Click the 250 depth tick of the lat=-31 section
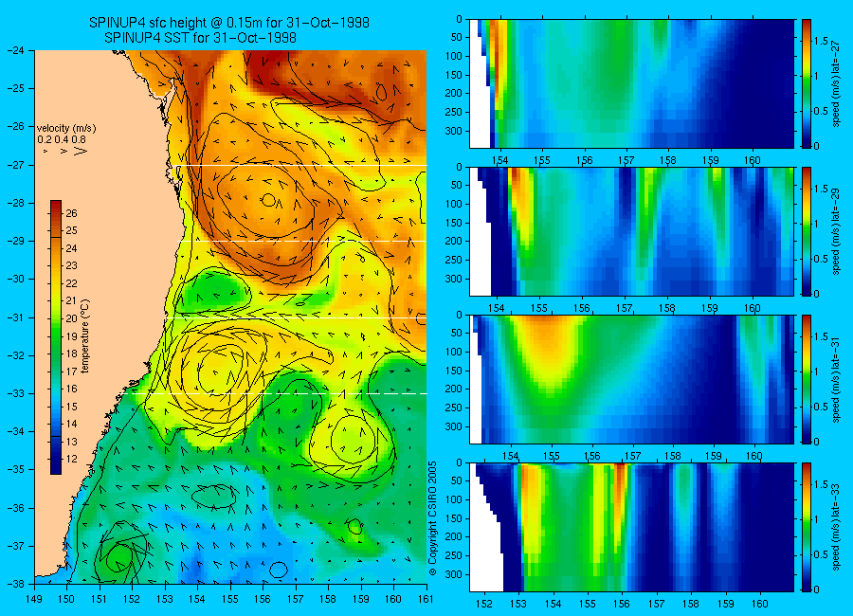 [x=455, y=408]
